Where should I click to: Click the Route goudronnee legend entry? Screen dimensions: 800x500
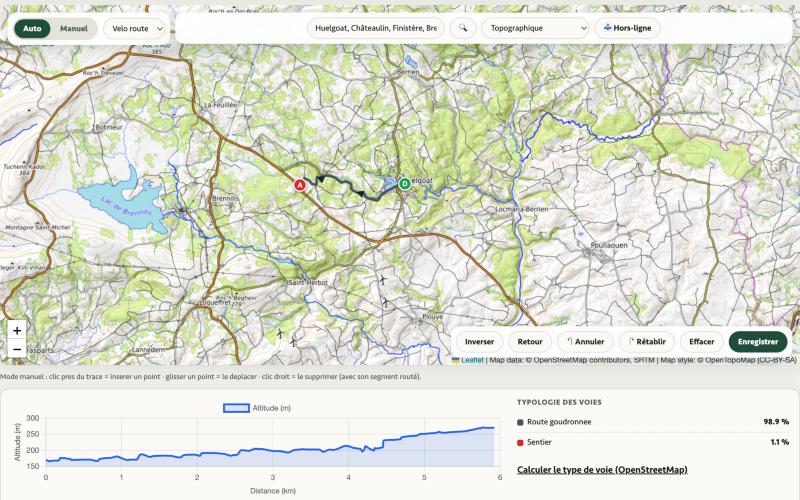coord(559,422)
